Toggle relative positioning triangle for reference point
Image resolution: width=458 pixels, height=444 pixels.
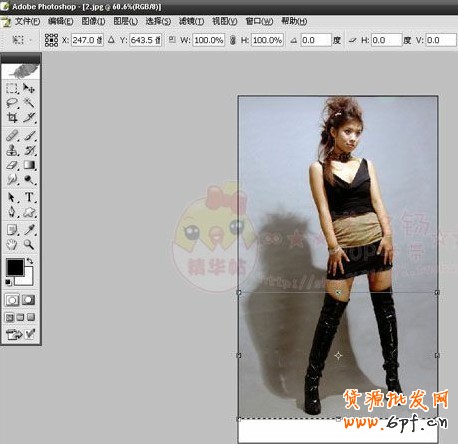[x=112, y=40]
